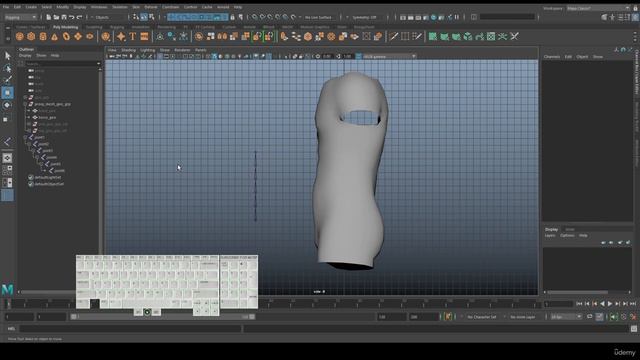The image size is (640, 360).
Task: Create a polygon disc from shelf
Action: point(90,37)
